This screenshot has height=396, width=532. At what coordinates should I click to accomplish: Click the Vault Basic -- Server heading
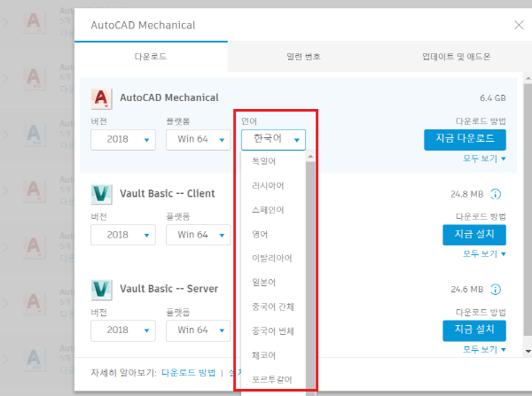169,289
